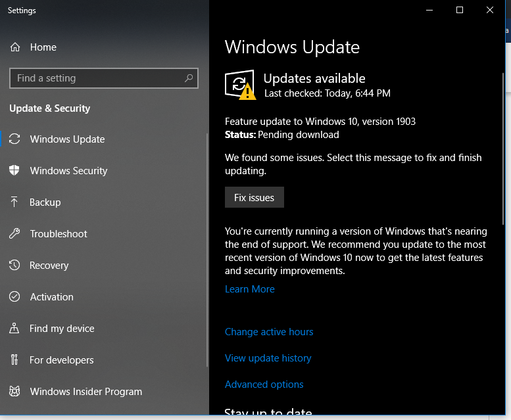Open View update history
511x420 pixels.
pos(268,358)
